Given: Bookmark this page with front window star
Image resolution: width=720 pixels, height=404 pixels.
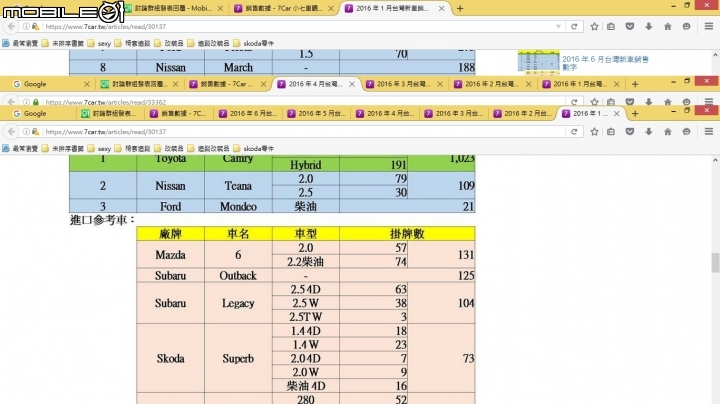Looking at the screenshot, I should pyautogui.click(x=594, y=132).
